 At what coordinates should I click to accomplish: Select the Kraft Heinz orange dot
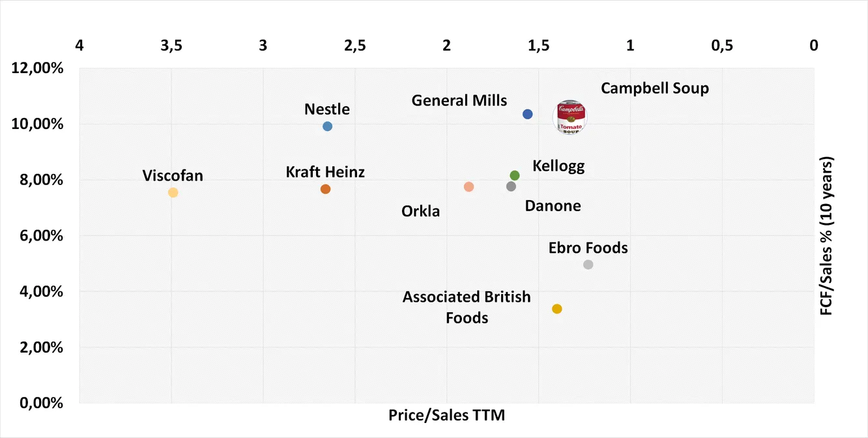tap(326, 189)
